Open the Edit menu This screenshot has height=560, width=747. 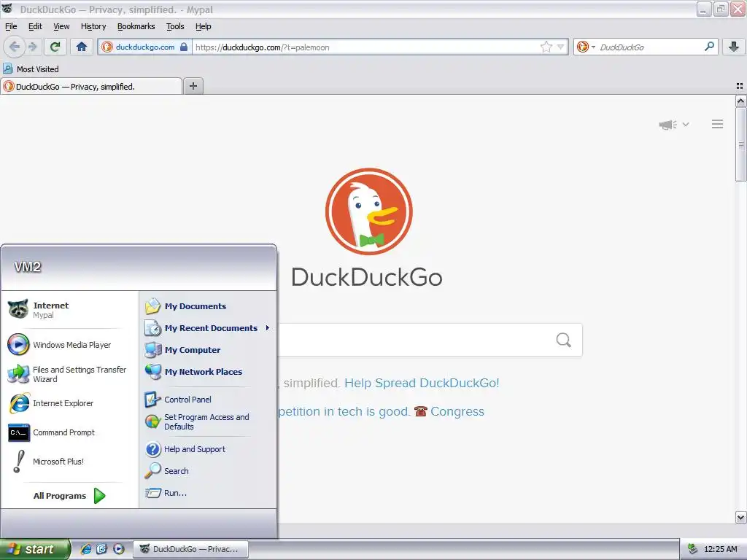pos(35,26)
